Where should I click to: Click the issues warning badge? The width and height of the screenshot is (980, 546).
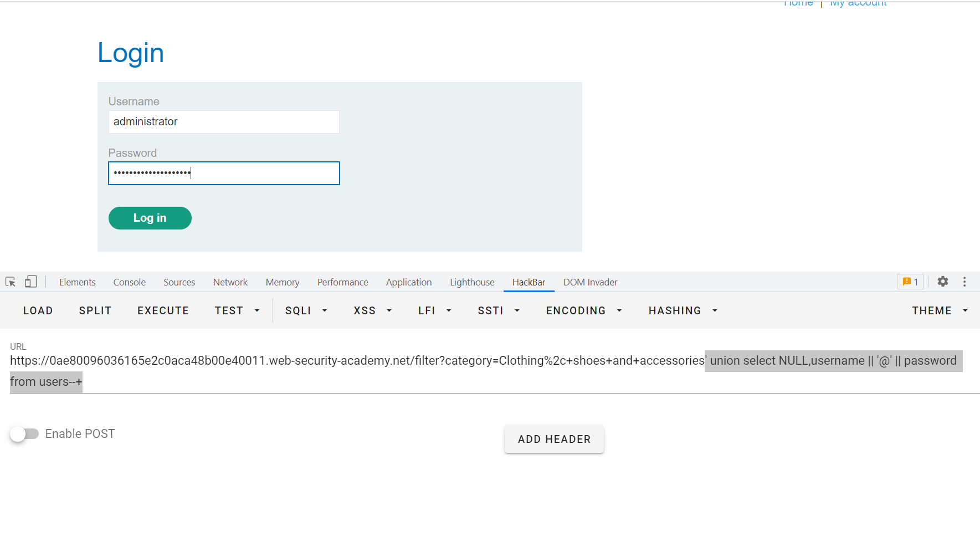click(910, 282)
